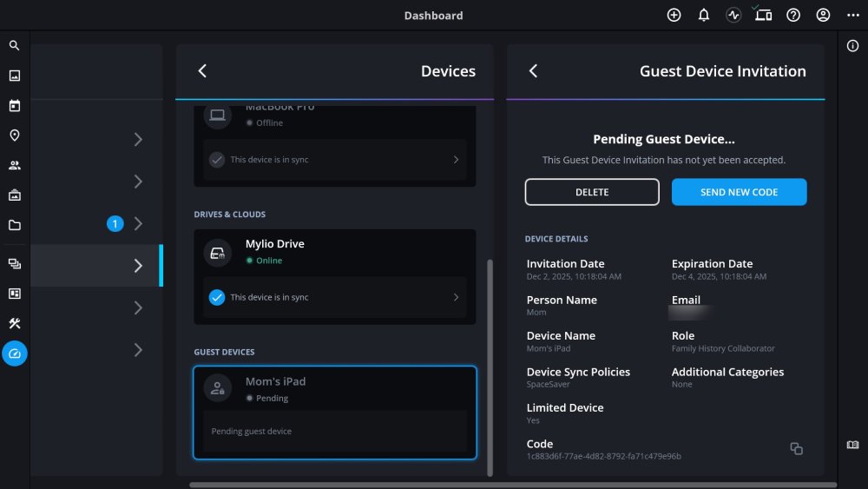The height and width of the screenshot is (489, 868).
Task: Go back from Devices panel
Action: tap(202, 71)
